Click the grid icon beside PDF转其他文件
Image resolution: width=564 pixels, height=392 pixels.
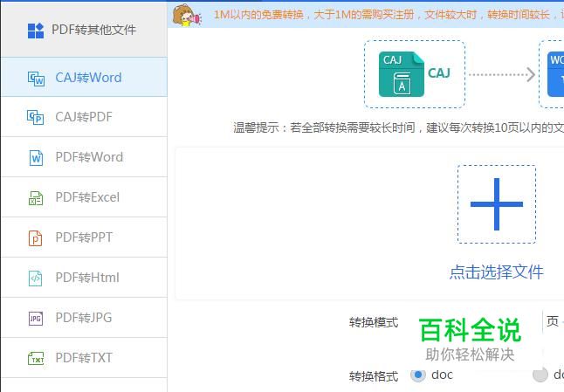(x=36, y=31)
